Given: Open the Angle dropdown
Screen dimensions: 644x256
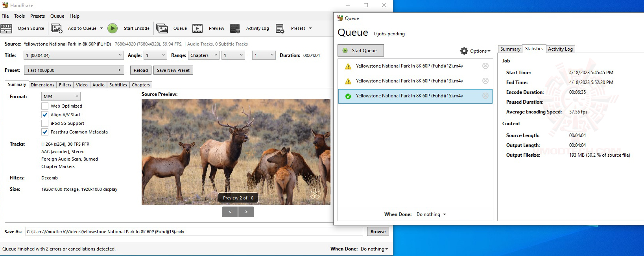Looking at the screenshot, I should click(x=155, y=55).
